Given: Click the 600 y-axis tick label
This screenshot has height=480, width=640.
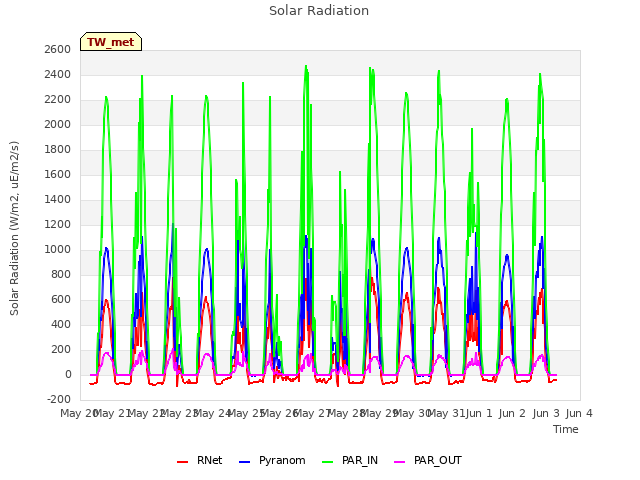Looking at the screenshot, I should pyautogui.click(x=61, y=300).
